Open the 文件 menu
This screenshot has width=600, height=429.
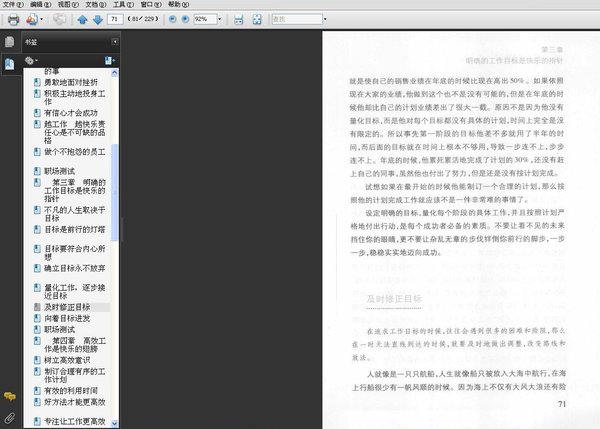[x=13, y=4]
